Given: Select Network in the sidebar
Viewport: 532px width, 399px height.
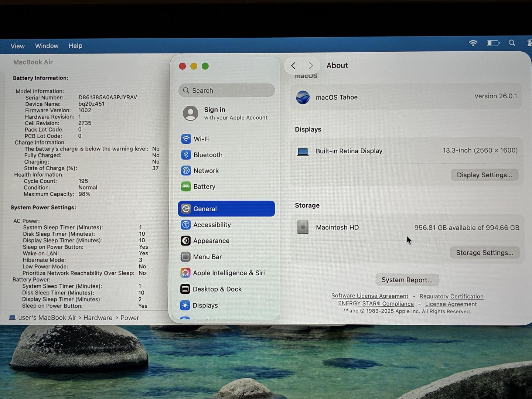Looking at the screenshot, I should pyautogui.click(x=206, y=171).
